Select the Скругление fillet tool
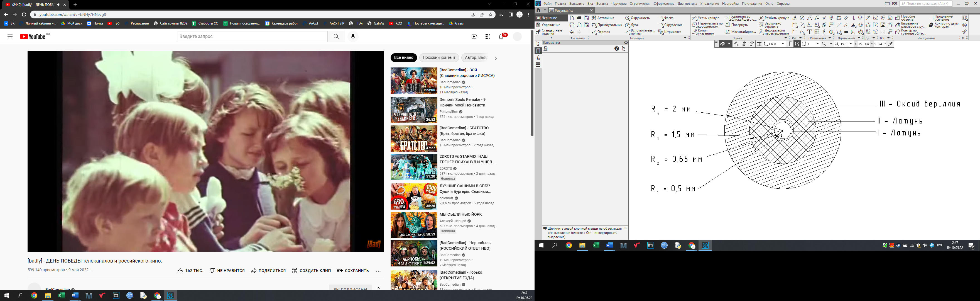The image size is (980, 301). pyautogui.click(x=671, y=25)
